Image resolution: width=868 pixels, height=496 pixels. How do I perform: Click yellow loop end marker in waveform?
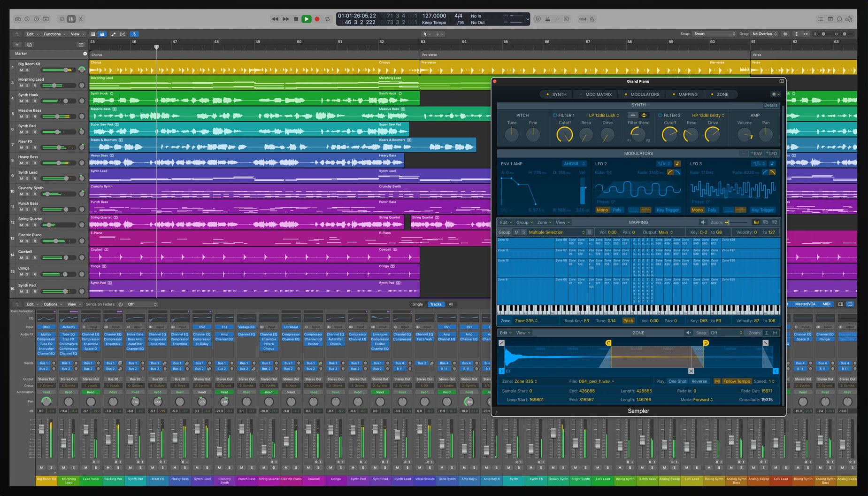point(706,343)
